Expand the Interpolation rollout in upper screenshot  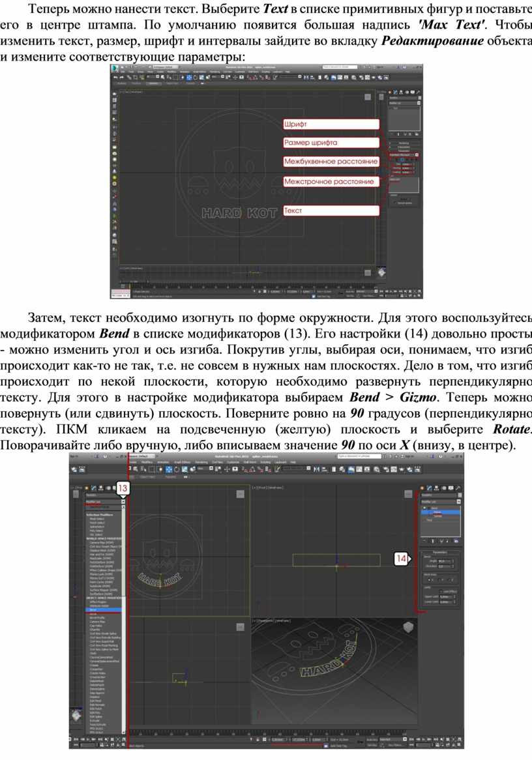pos(404,147)
